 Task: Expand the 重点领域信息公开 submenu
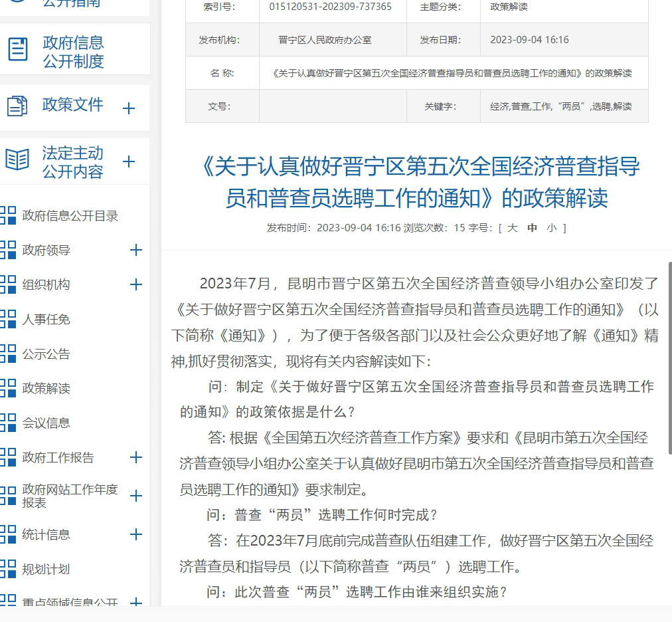pos(136,602)
